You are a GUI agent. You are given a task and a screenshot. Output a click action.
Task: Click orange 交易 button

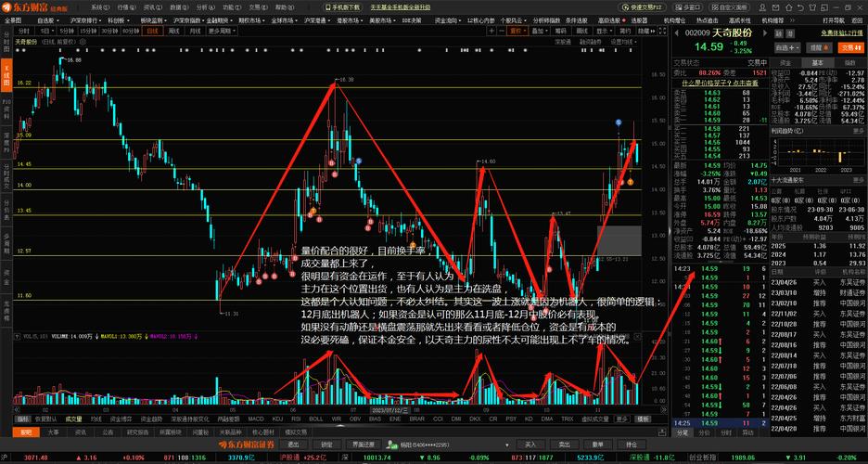(x=850, y=47)
